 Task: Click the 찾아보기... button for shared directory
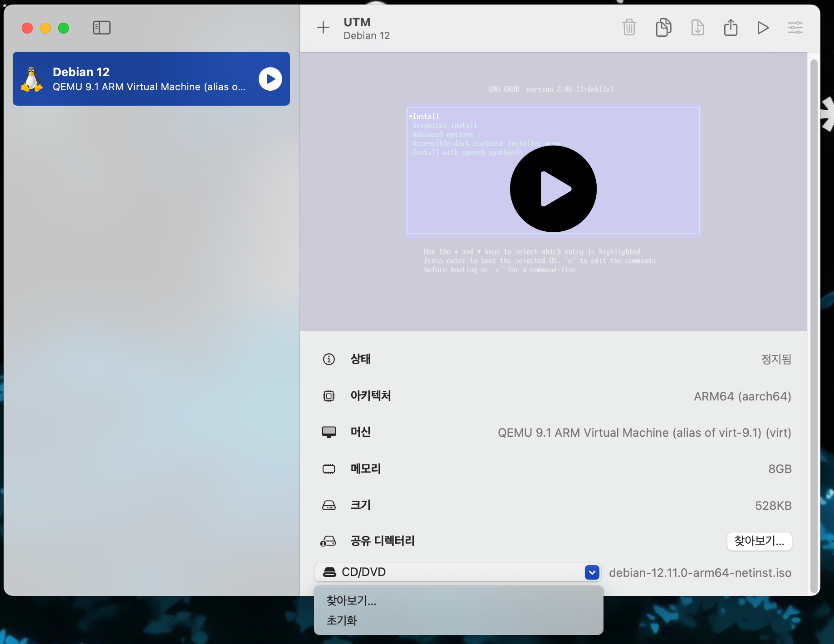click(759, 541)
